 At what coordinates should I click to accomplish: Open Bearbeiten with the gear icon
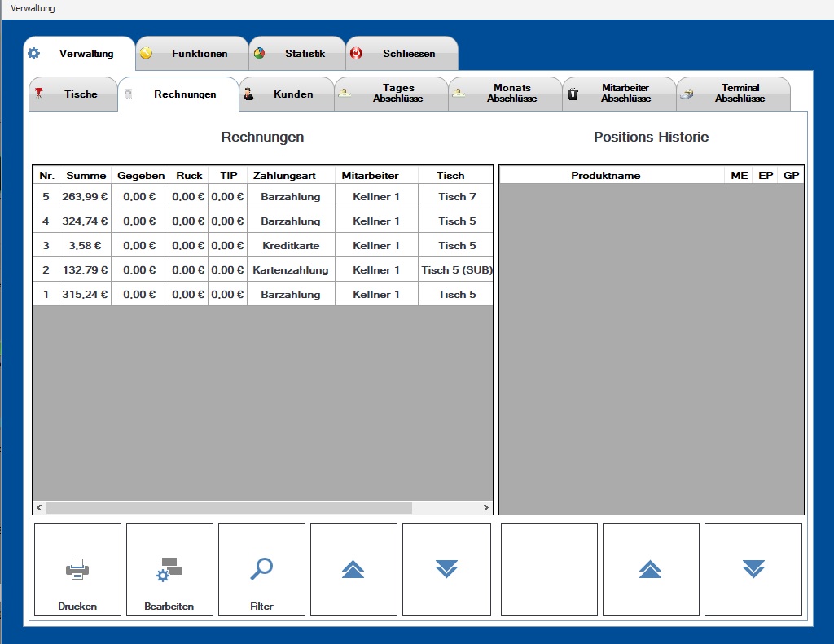tap(169, 569)
